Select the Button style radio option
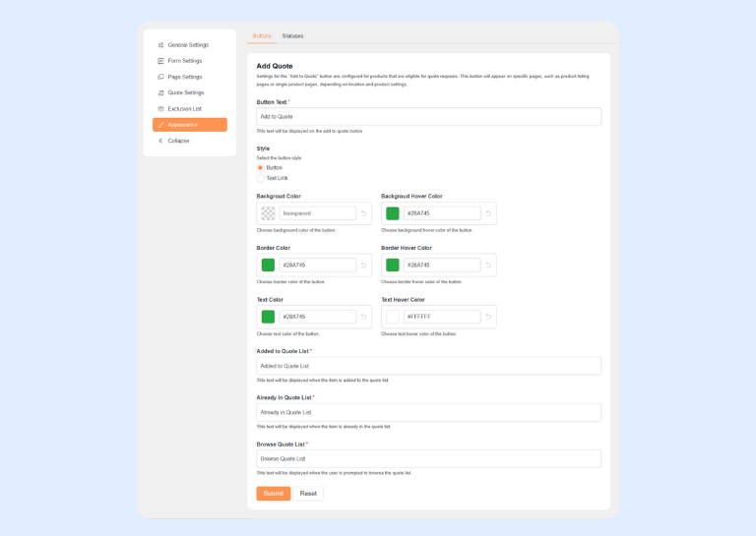The image size is (756, 536). [x=261, y=168]
